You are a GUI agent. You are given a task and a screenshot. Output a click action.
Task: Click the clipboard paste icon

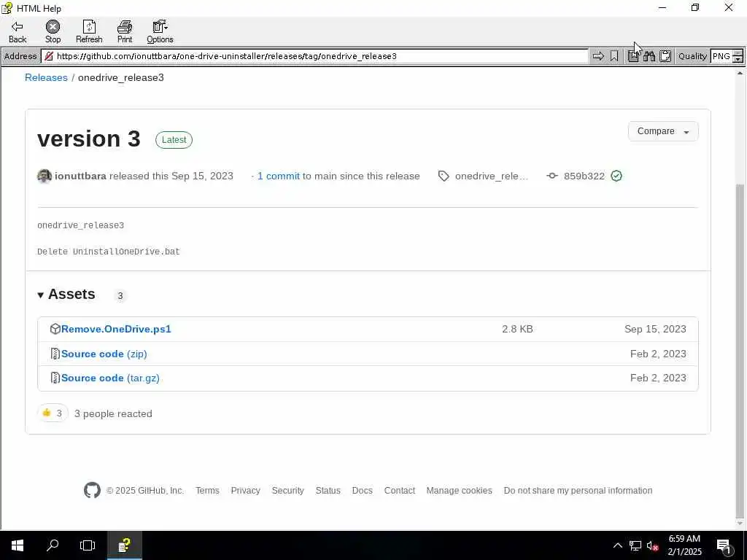665,56
